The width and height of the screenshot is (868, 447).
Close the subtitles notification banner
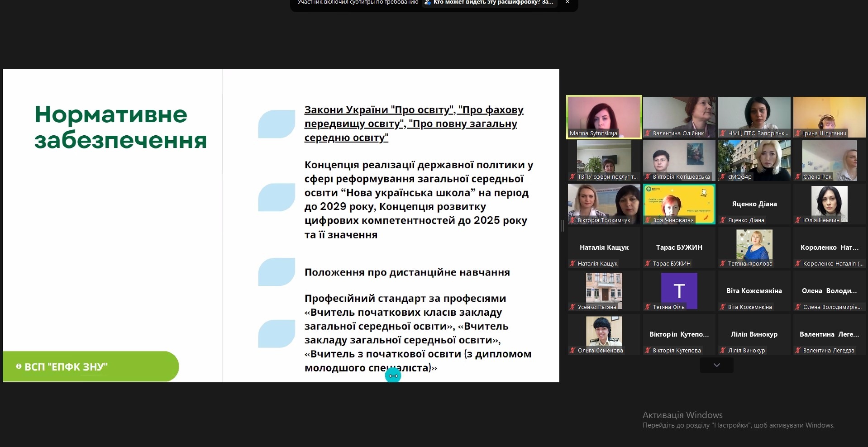567,2
